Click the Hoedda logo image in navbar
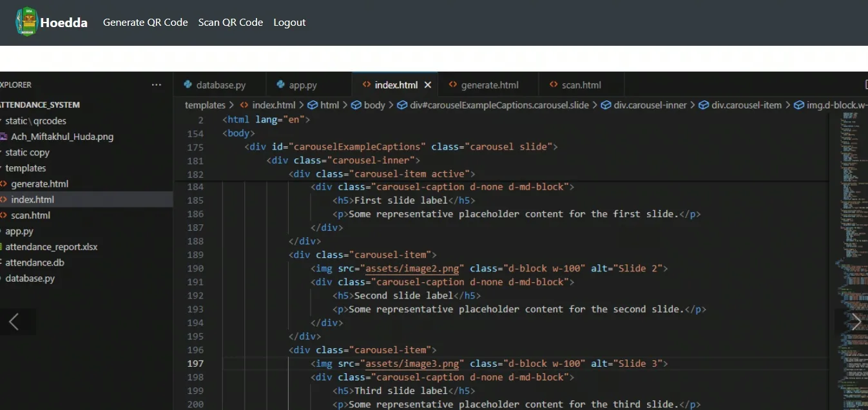868x410 pixels. point(26,22)
